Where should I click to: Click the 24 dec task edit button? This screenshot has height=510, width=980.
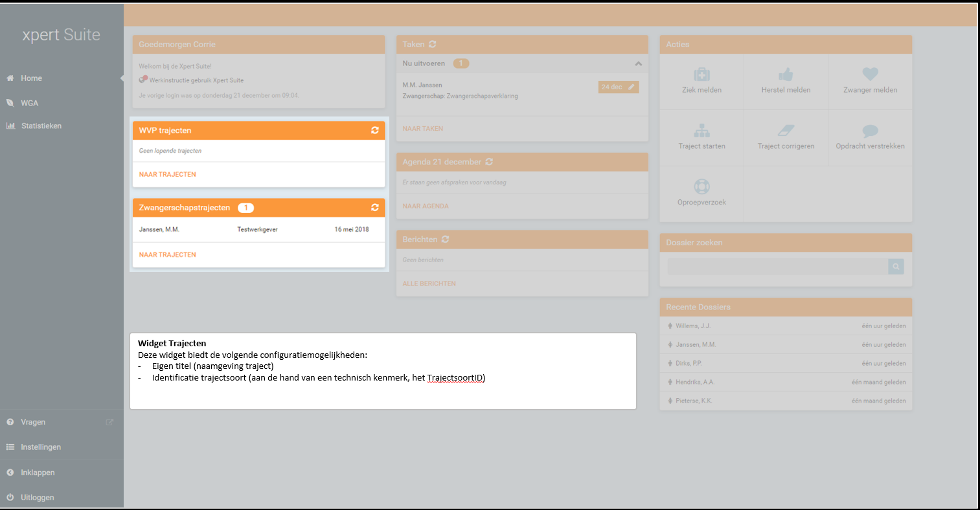tap(618, 87)
